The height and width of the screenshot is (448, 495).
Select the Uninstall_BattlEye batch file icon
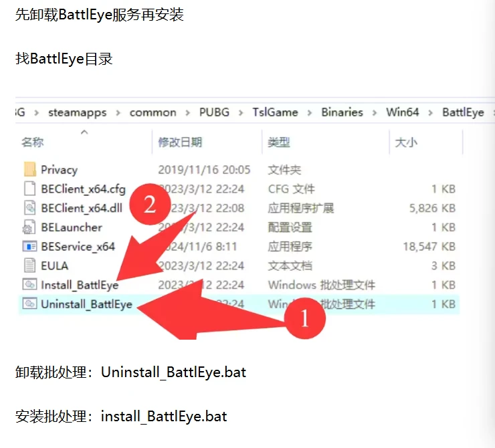point(29,304)
